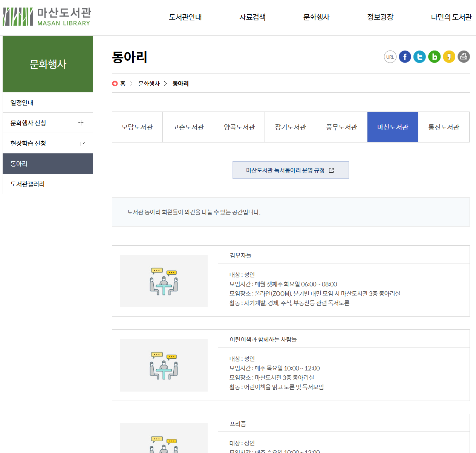Select the 통진도서관 tab

pyautogui.click(x=444, y=127)
